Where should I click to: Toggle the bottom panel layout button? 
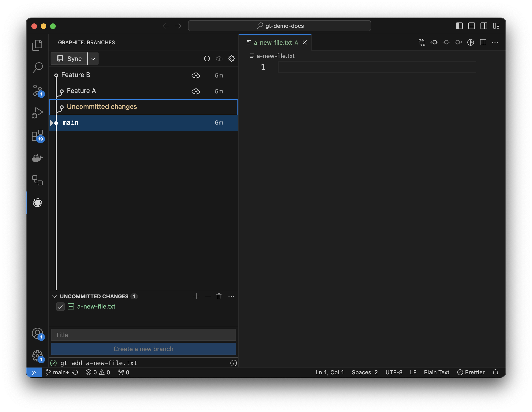(471, 26)
